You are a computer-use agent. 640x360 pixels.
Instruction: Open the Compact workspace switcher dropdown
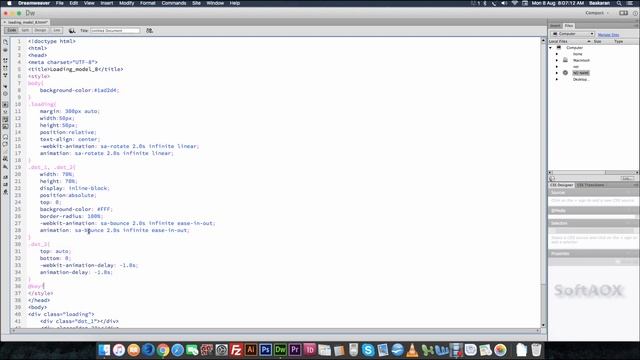[597, 13]
